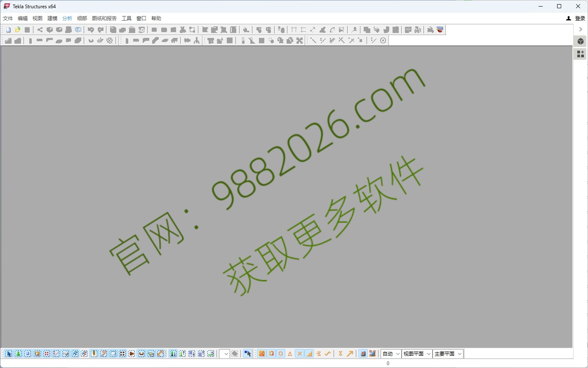Open the 文件 menu
Image resolution: width=588 pixels, height=368 pixels.
coord(8,18)
